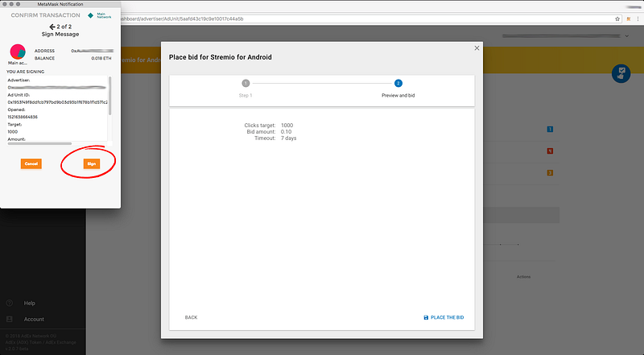Click the Main Network diamond icon
The image size is (644, 355).
point(90,15)
